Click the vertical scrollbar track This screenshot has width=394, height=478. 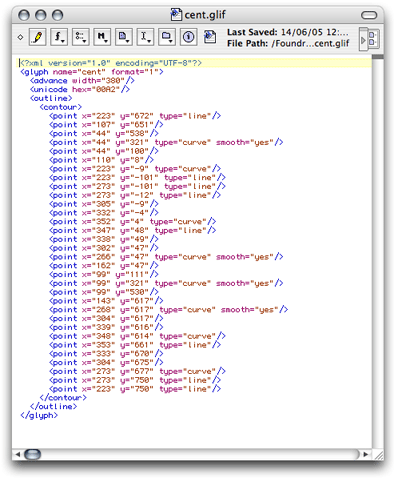[378, 253]
